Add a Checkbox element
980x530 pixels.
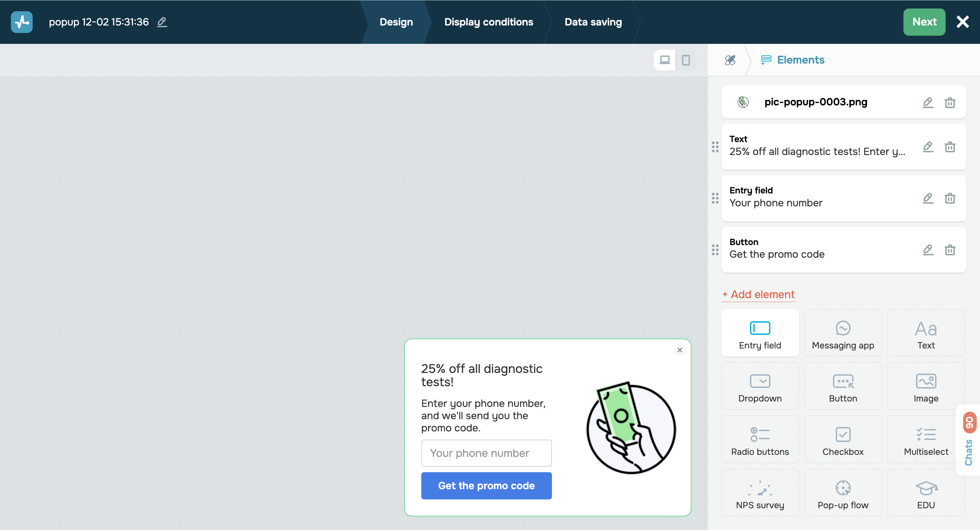coord(843,440)
